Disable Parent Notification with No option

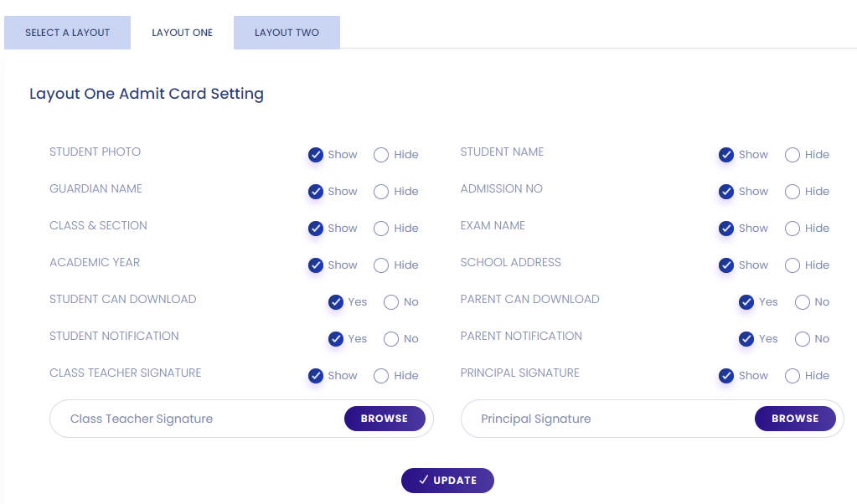point(803,339)
